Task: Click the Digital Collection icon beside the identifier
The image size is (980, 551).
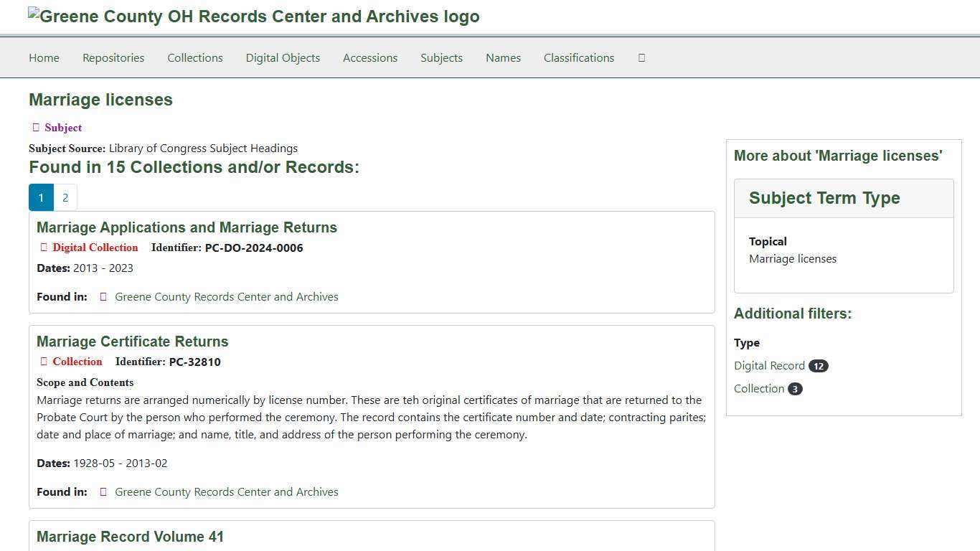Action: (43, 247)
